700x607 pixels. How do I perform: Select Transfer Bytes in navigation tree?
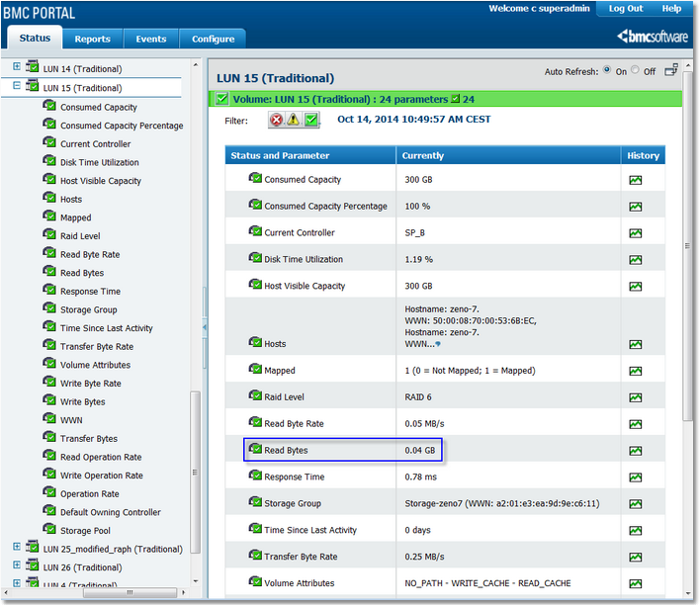(x=89, y=439)
